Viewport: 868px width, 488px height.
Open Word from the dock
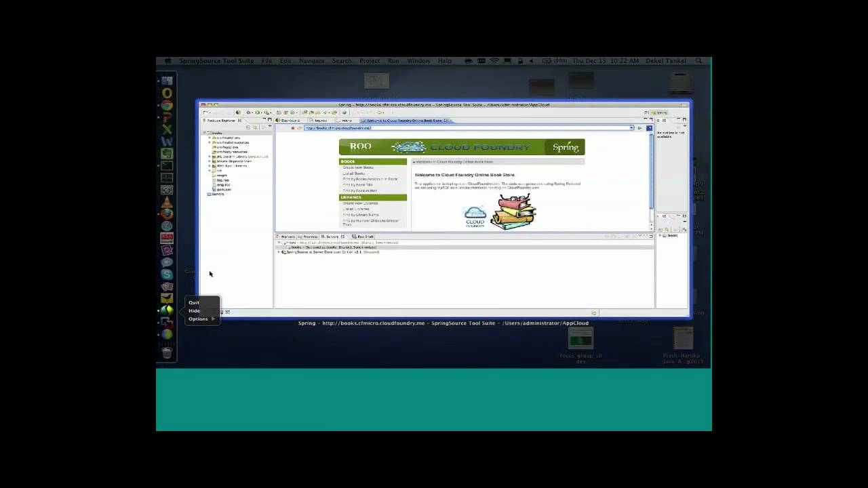pos(167,142)
